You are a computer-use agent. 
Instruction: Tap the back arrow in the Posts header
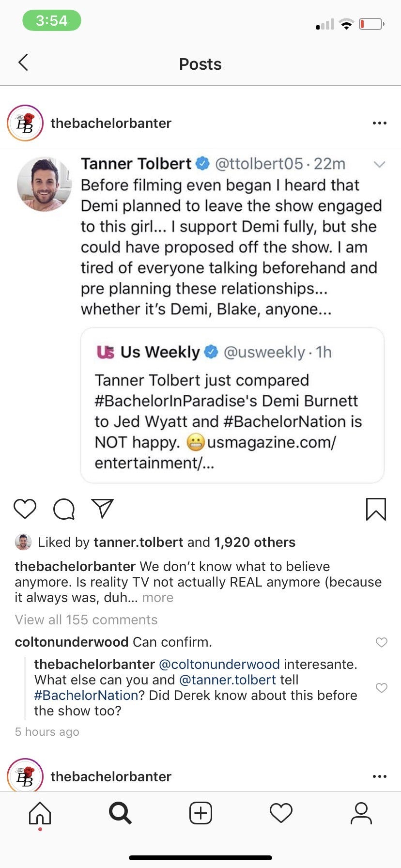[23, 62]
